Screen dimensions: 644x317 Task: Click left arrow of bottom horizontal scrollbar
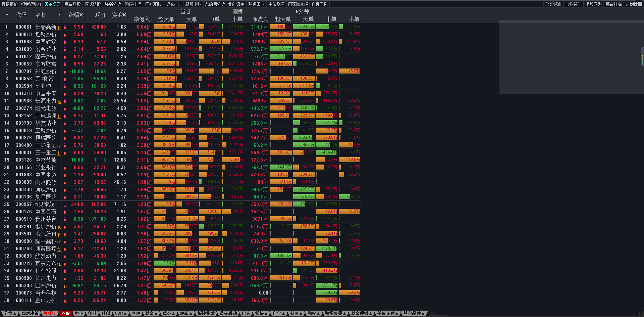(431, 313)
